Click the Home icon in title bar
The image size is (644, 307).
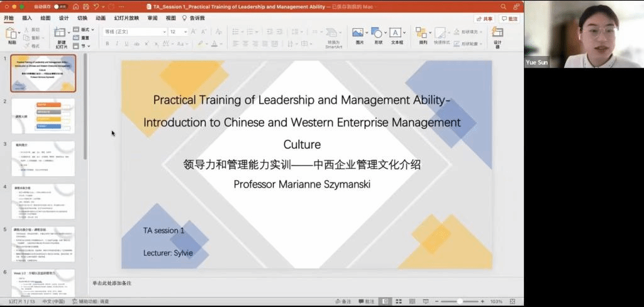76,6
